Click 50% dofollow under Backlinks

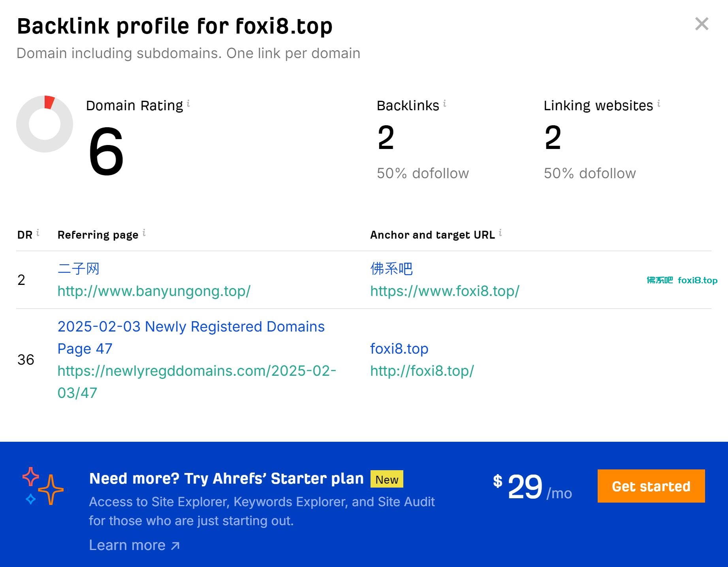[423, 173]
